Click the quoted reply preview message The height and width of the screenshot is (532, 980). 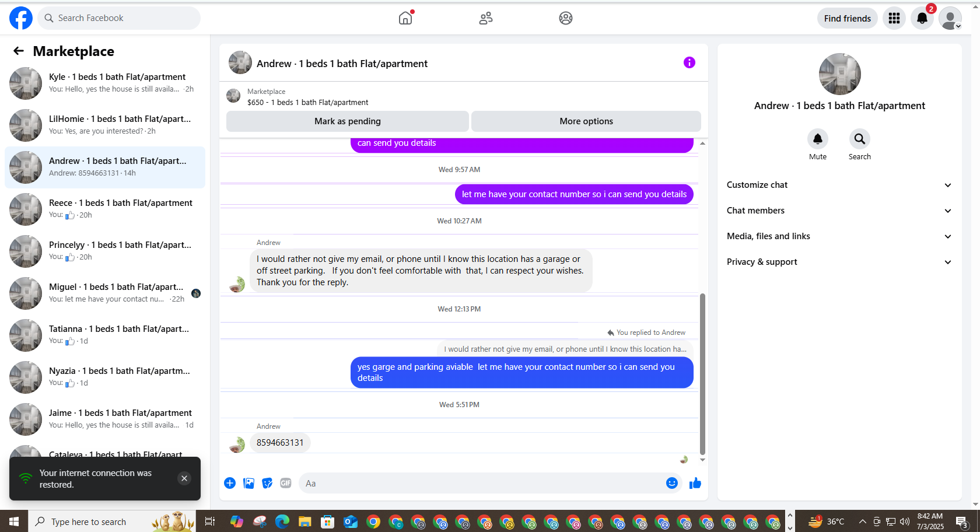tap(565, 349)
